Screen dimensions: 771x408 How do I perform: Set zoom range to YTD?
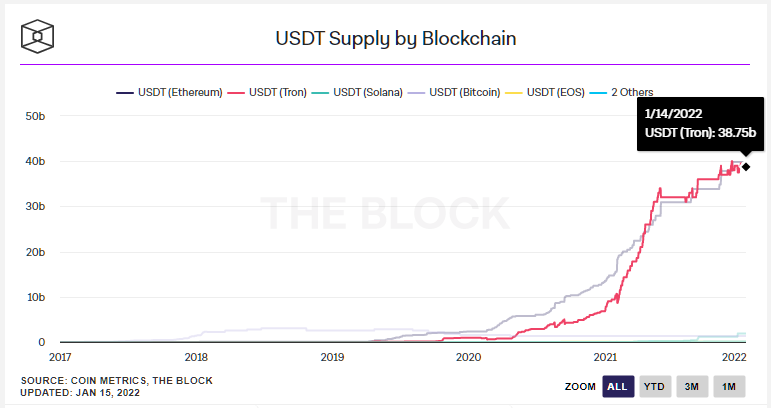[x=655, y=387]
